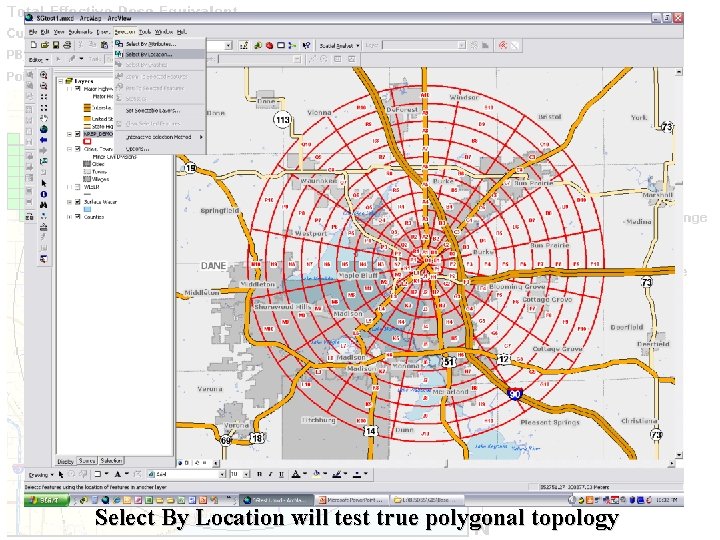Click the Bold formatting button
The image size is (720, 540).
[259, 474]
